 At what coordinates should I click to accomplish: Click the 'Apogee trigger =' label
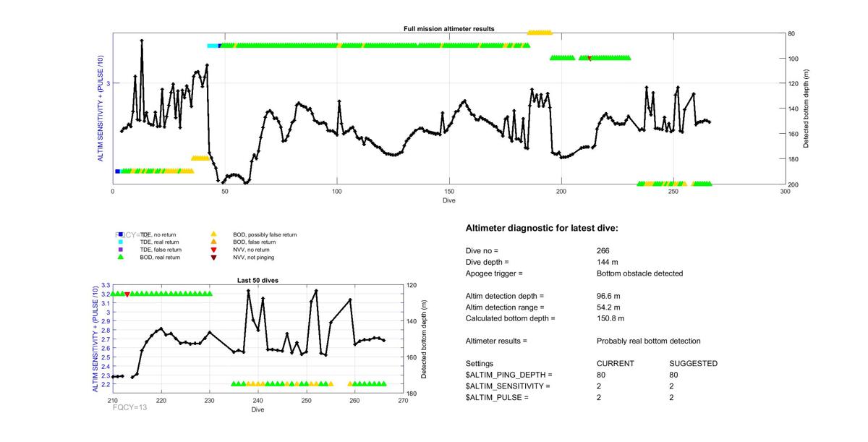(x=493, y=273)
